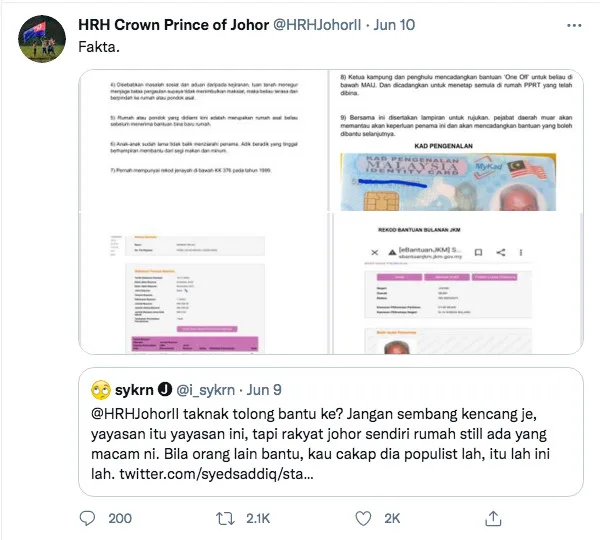View the 2.1K retweet count
600x540 pixels.
click(x=258, y=519)
